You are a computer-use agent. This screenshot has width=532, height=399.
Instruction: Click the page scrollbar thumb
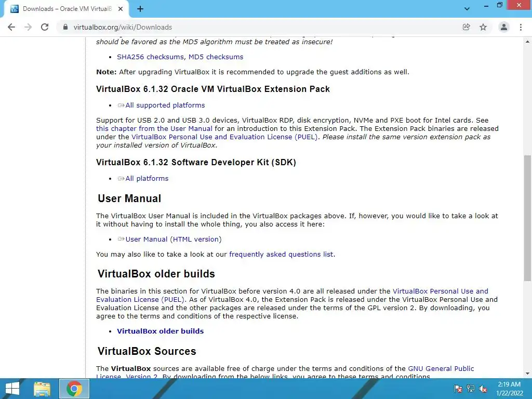click(527, 218)
